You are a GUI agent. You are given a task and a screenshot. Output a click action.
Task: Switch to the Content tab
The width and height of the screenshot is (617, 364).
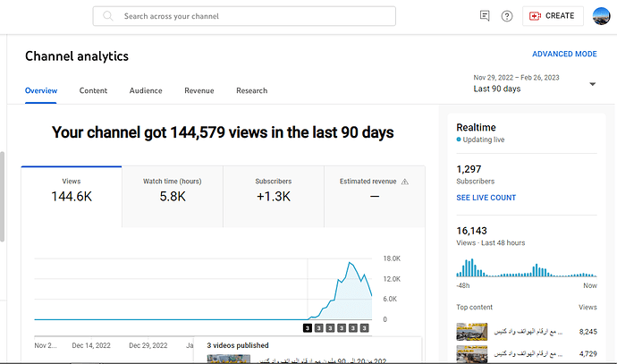click(93, 90)
